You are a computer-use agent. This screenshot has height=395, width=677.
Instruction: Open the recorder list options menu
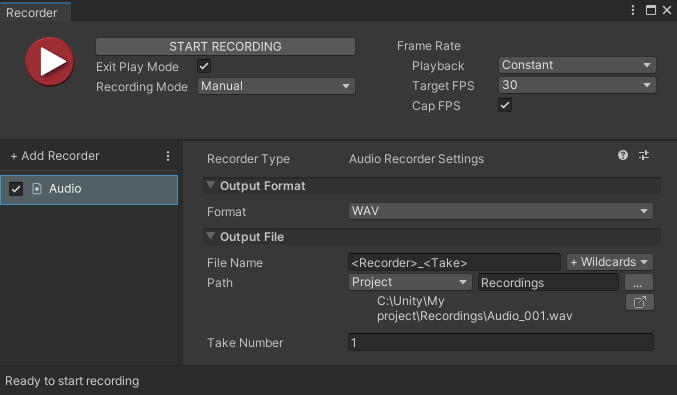(168, 156)
